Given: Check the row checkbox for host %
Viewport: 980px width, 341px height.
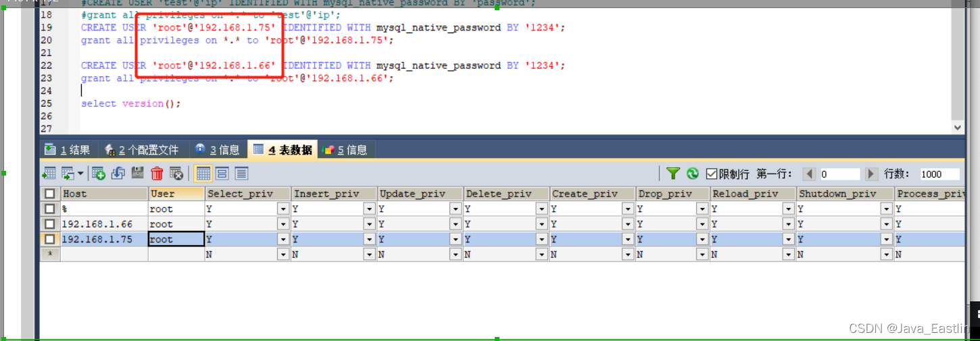Looking at the screenshot, I should (x=50, y=209).
